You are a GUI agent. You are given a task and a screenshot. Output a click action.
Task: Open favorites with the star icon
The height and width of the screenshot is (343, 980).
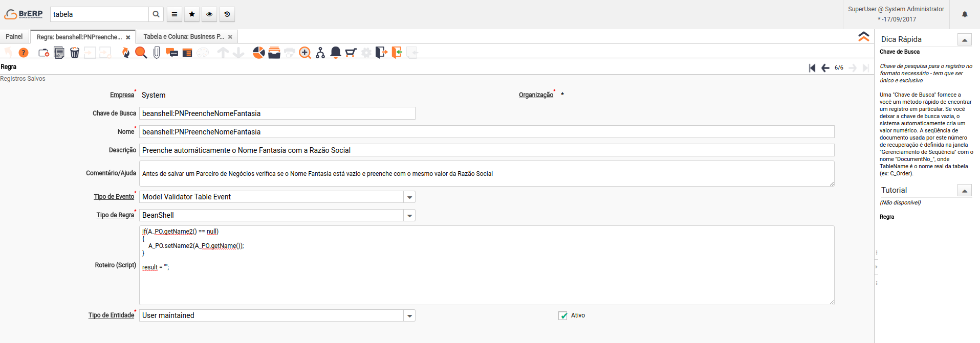pyautogui.click(x=192, y=14)
